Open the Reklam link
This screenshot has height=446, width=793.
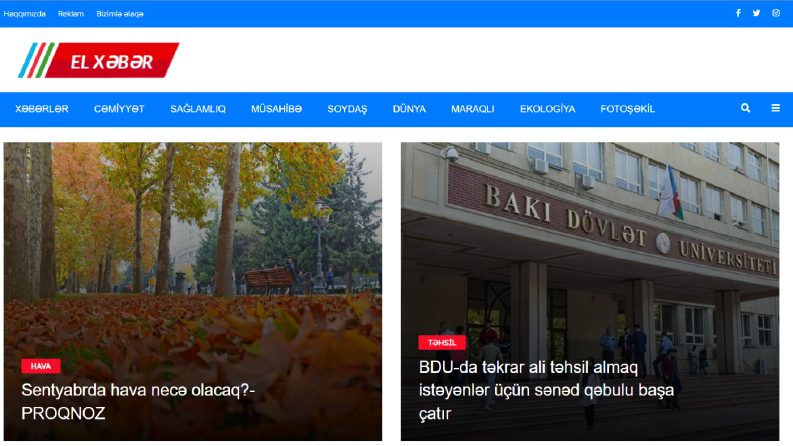[x=71, y=14]
